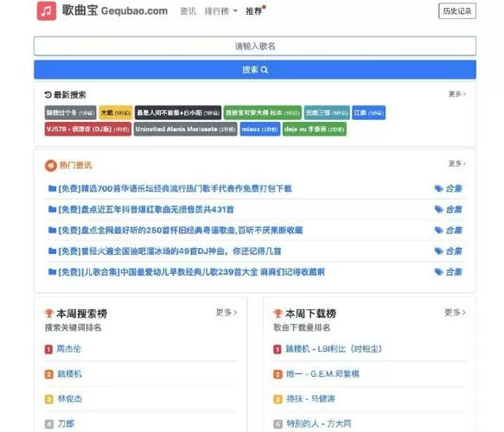The height and width of the screenshot is (432, 504).
Task: Open 特别的人 - 方大同 download entry
Action: pyautogui.click(x=319, y=424)
